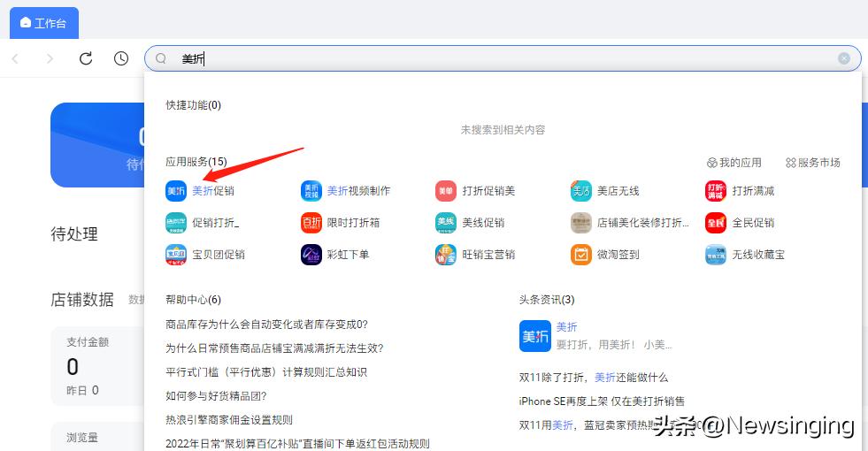
Task: Open the 美折促销 app icon
Action: click(176, 191)
